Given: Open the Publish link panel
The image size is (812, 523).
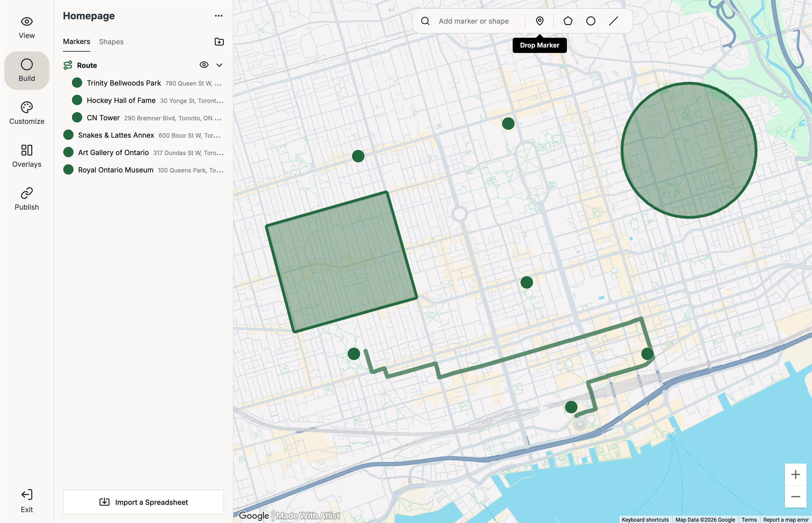Looking at the screenshot, I should point(27,199).
